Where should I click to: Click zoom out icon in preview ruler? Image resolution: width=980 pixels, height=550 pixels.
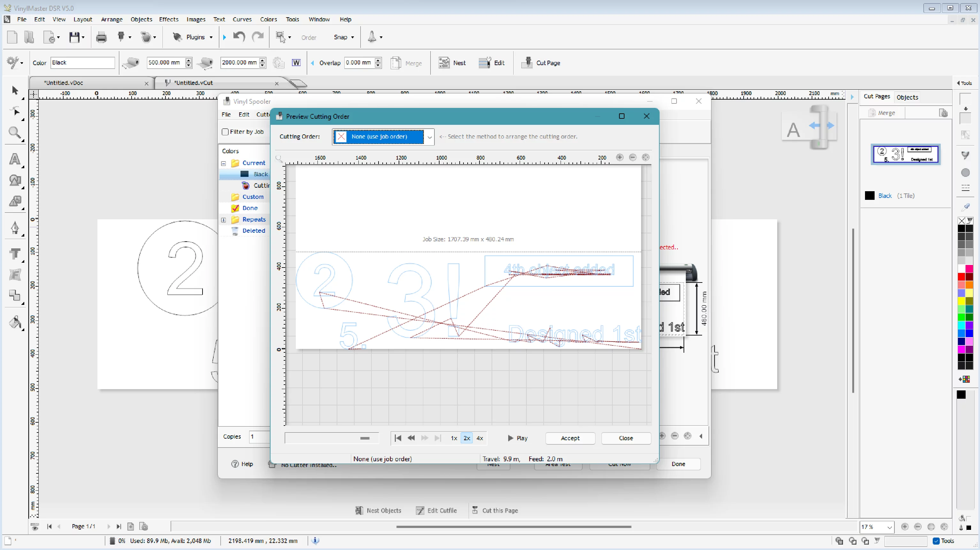click(x=633, y=157)
